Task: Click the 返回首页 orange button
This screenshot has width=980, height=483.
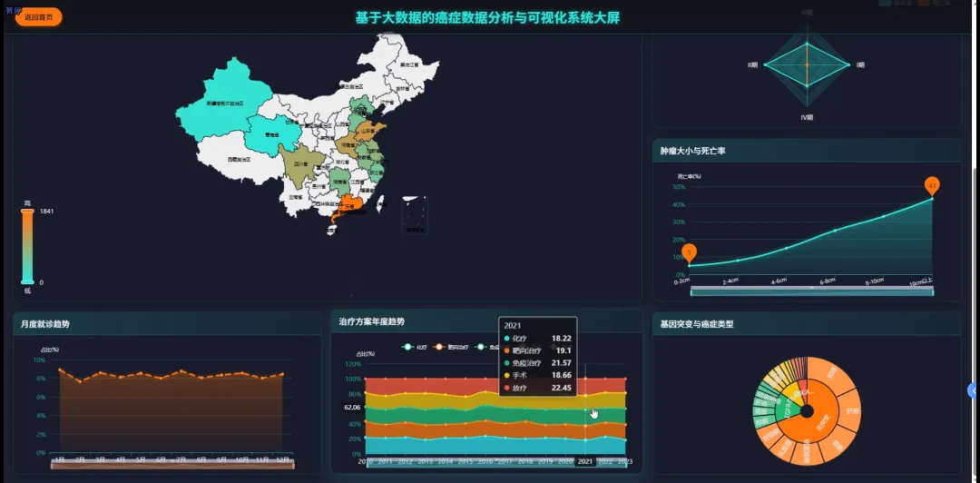Action: 38,17
